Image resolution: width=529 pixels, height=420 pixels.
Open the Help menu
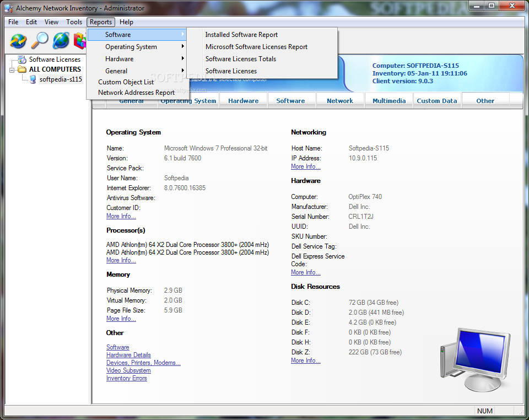click(126, 22)
